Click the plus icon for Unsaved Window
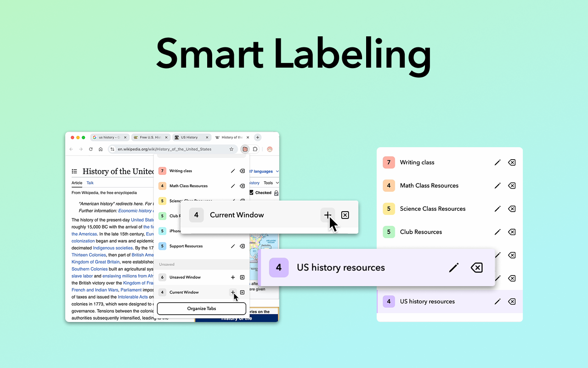The height and width of the screenshot is (368, 588). pos(233,277)
